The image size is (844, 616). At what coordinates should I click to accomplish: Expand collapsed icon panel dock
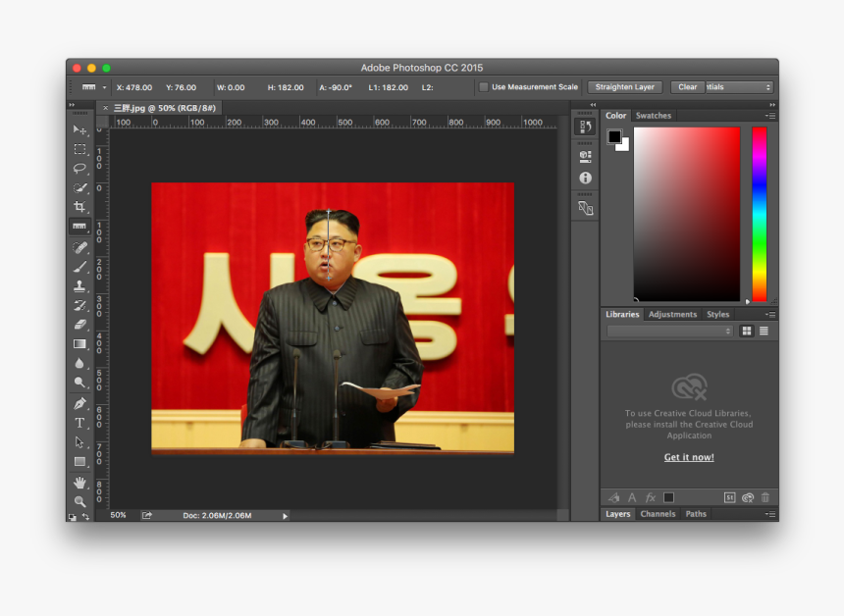tap(593, 105)
